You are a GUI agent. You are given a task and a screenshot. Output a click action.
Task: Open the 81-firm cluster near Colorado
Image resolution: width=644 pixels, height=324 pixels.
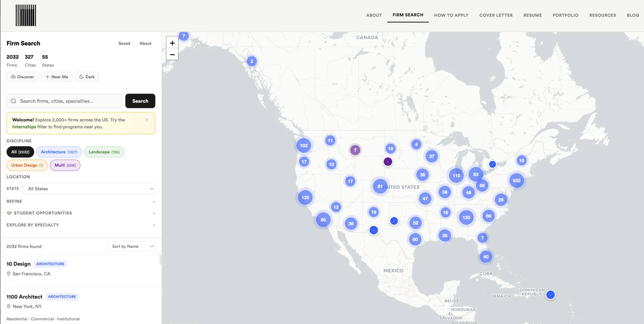pyautogui.click(x=380, y=186)
